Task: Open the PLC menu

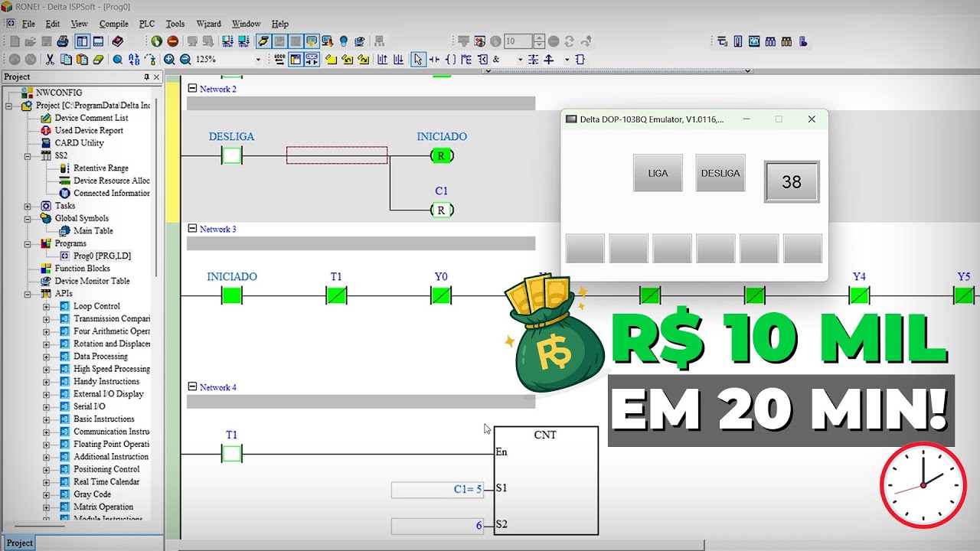Action: coord(147,24)
